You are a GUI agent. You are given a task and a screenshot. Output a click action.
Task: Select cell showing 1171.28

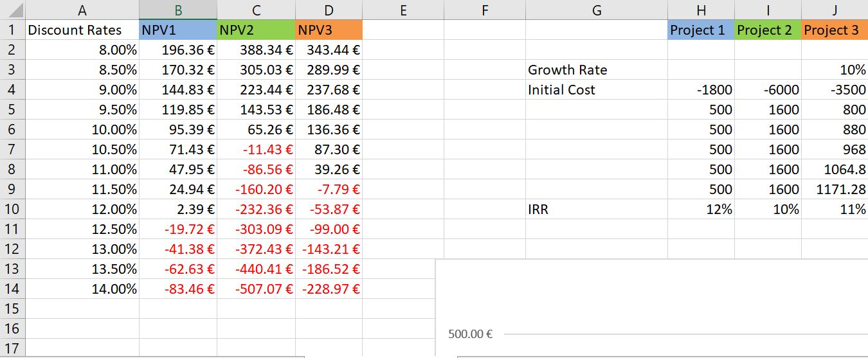(x=835, y=189)
